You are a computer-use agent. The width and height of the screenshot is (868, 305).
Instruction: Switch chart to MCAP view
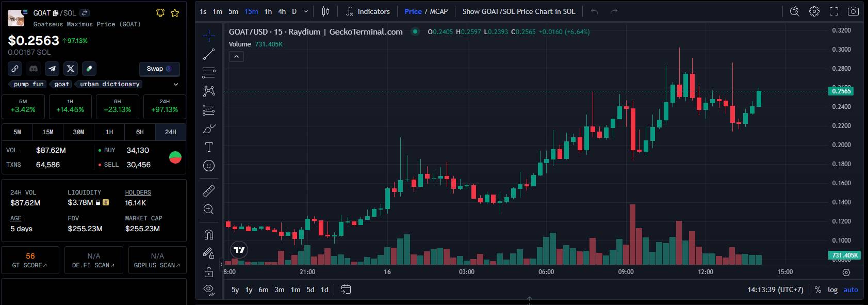tap(439, 11)
